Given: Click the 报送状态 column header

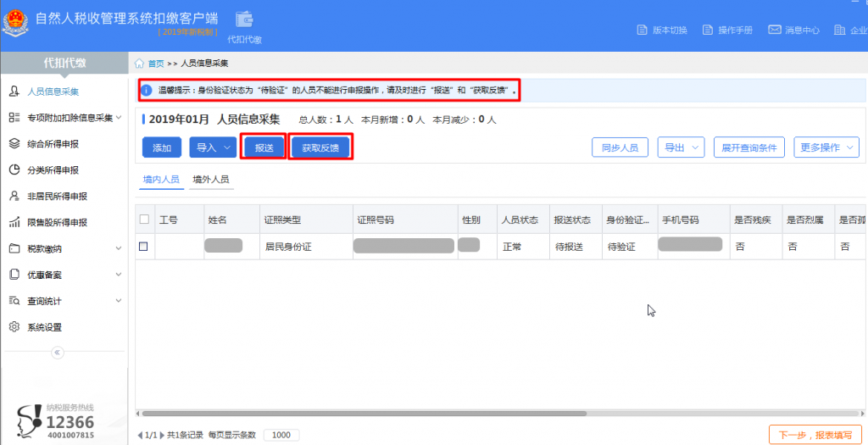Looking at the screenshot, I should [576, 220].
